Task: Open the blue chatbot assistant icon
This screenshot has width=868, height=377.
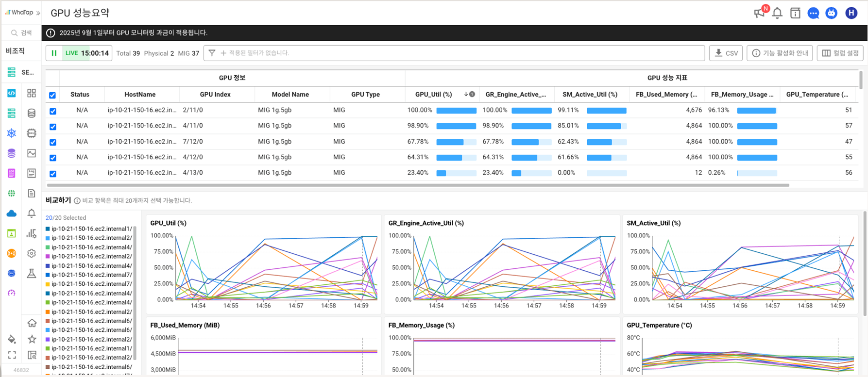Action: pyautogui.click(x=832, y=13)
